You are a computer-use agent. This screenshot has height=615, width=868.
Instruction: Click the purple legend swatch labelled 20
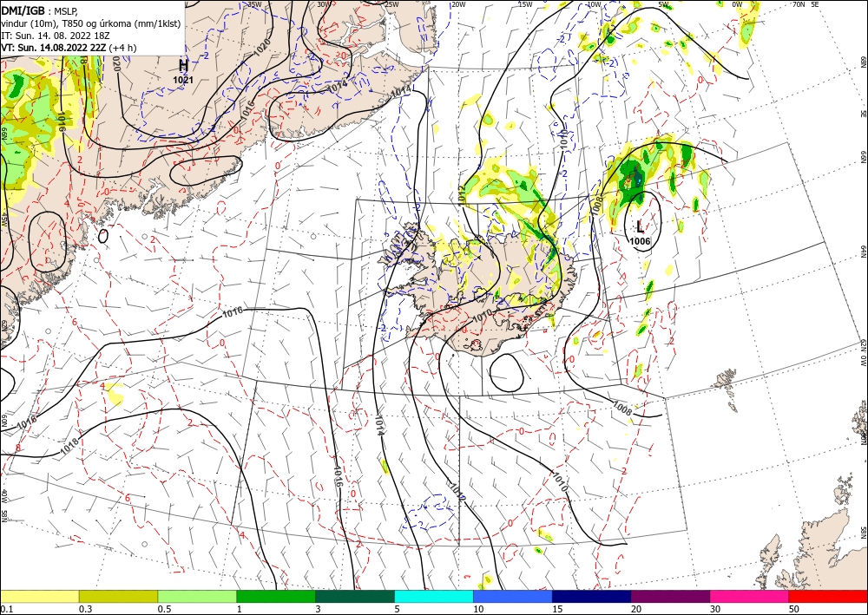point(670,596)
